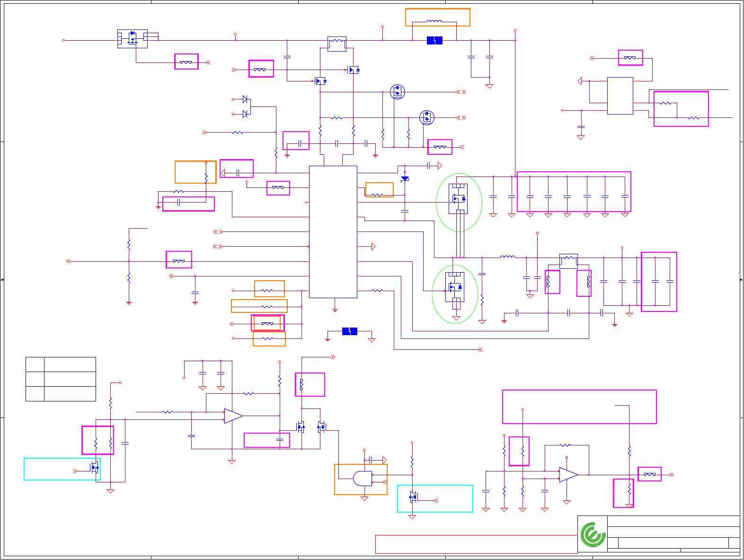This screenshot has width=744, height=560.
Task: Select the upper circled transistor symbol
Action: tap(398, 92)
